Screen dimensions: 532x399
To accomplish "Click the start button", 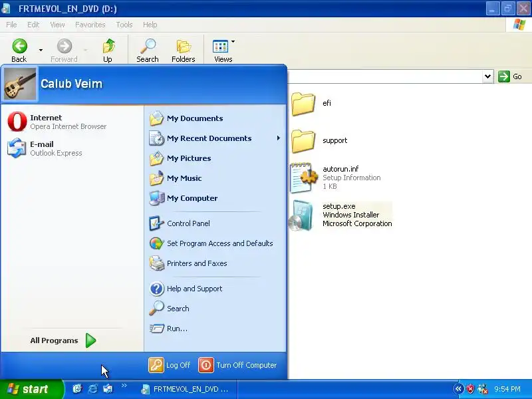I will (x=31, y=389).
